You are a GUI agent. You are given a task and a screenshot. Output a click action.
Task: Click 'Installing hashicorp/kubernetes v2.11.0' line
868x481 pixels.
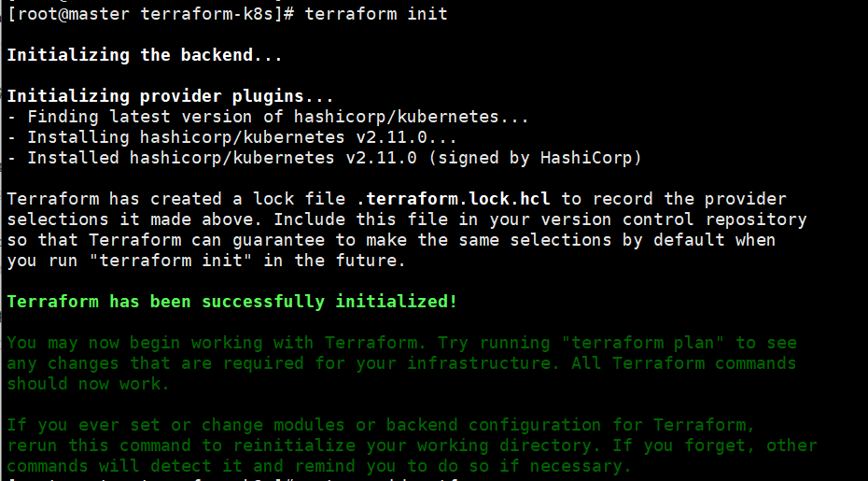232,137
